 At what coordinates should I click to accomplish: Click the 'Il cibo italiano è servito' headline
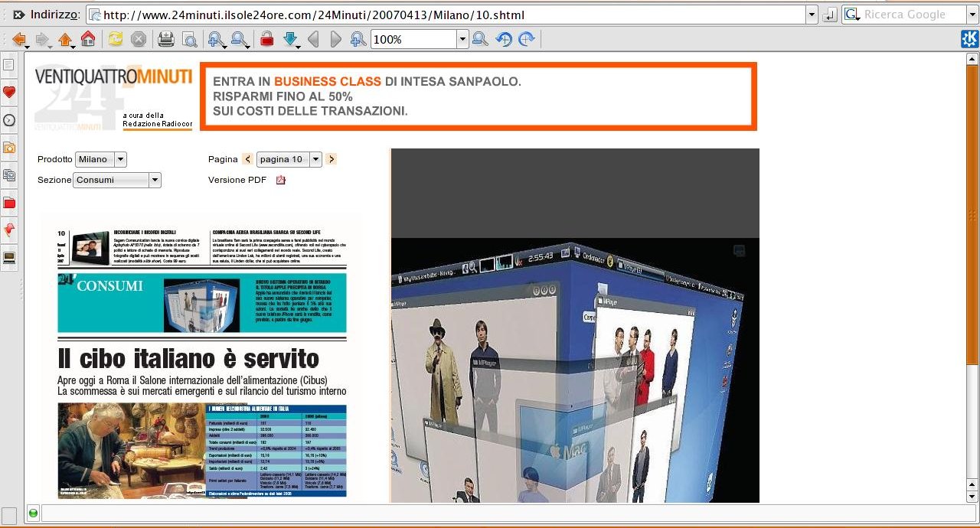(188, 359)
